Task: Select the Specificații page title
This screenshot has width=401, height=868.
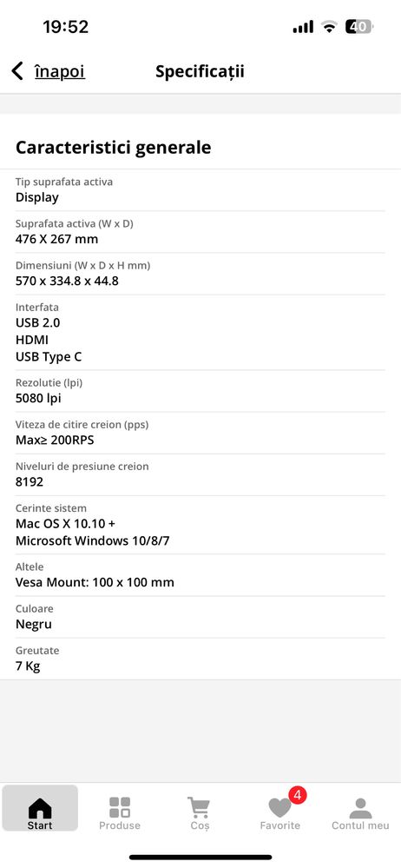Action: click(x=200, y=72)
